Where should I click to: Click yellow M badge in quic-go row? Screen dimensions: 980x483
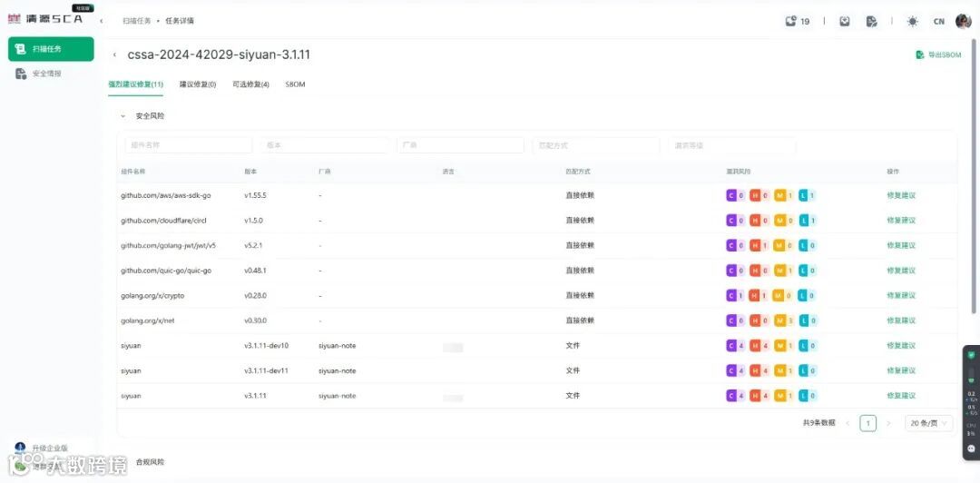coord(783,271)
